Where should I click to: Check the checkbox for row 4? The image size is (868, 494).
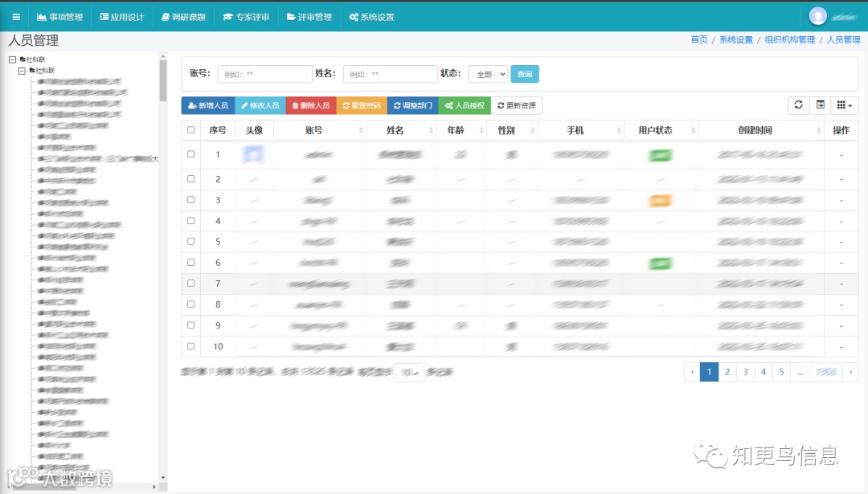click(191, 221)
